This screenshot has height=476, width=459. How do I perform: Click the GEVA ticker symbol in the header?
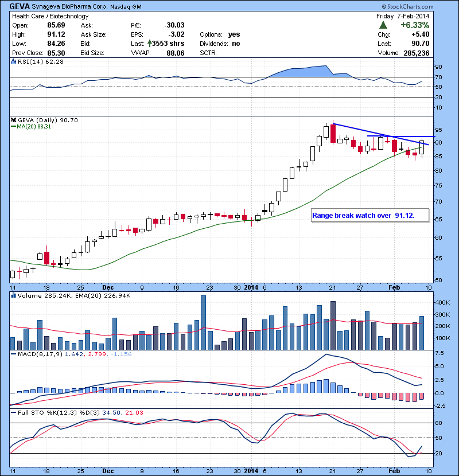coord(20,6)
